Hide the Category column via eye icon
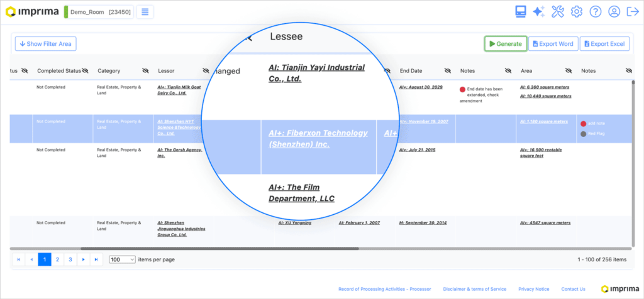 pos(144,71)
